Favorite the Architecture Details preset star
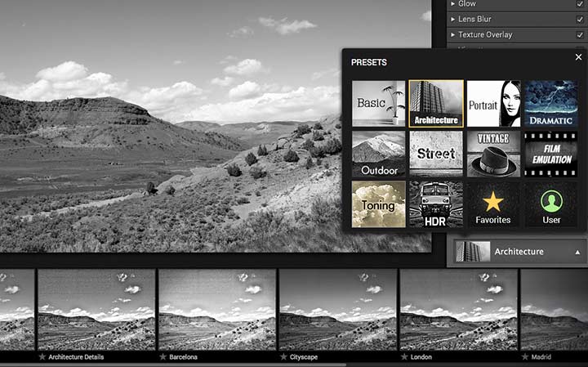The width and height of the screenshot is (588, 367). [x=42, y=356]
